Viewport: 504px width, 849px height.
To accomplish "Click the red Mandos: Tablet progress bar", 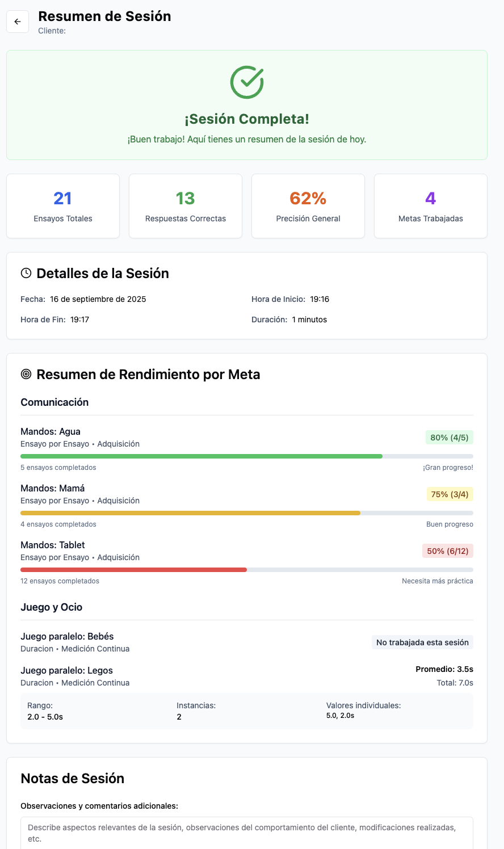I will click(133, 570).
